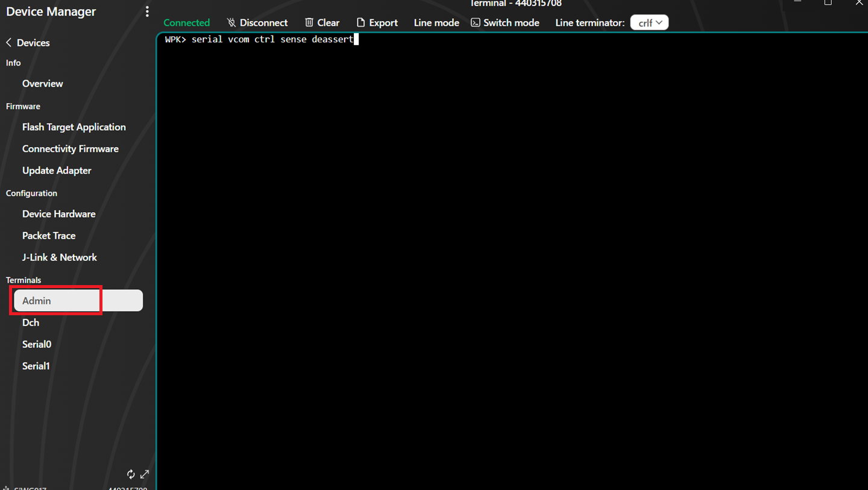
Task: Go to Update Adapter
Action: click(57, 171)
